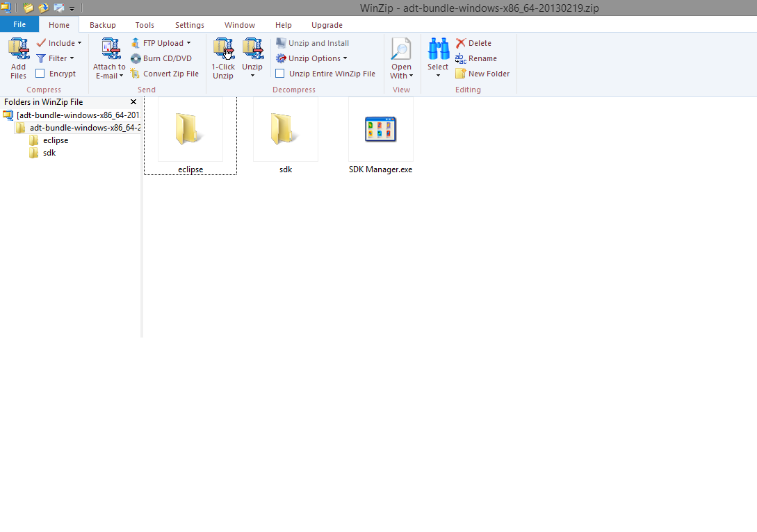Switch to the Help ribbon tab
Viewport: 757px width, 532px height.
[284, 25]
